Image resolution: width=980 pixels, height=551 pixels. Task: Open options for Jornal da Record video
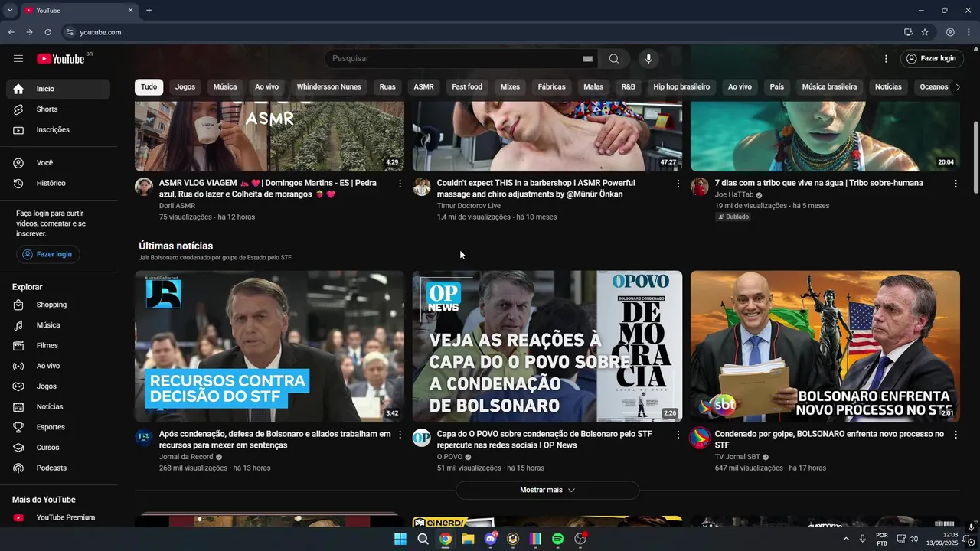click(400, 435)
